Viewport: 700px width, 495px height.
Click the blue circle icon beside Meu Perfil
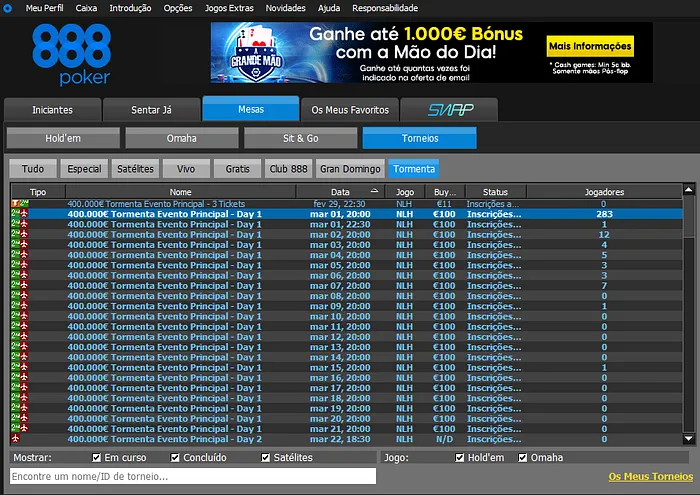point(8,8)
